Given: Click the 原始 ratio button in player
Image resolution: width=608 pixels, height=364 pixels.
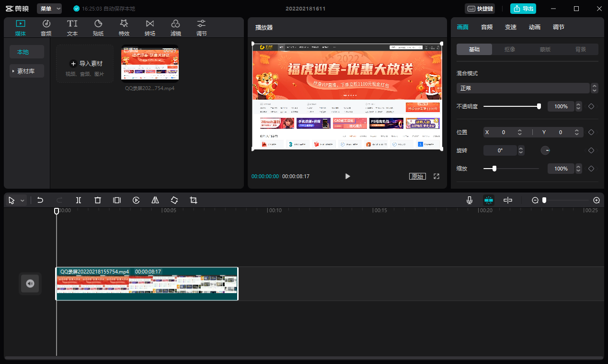Looking at the screenshot, I should (417, 176).
